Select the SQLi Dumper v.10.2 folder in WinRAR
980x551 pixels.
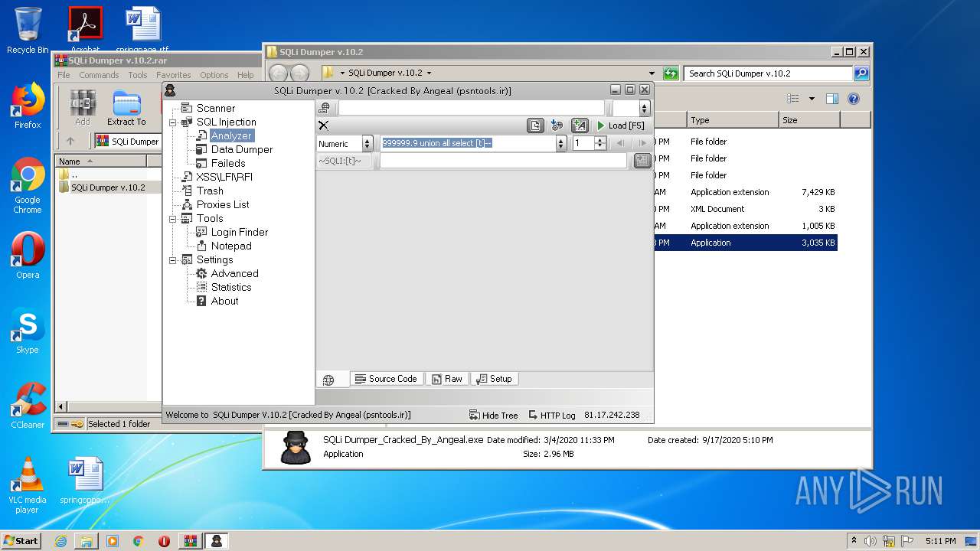(x=108, y=187)
